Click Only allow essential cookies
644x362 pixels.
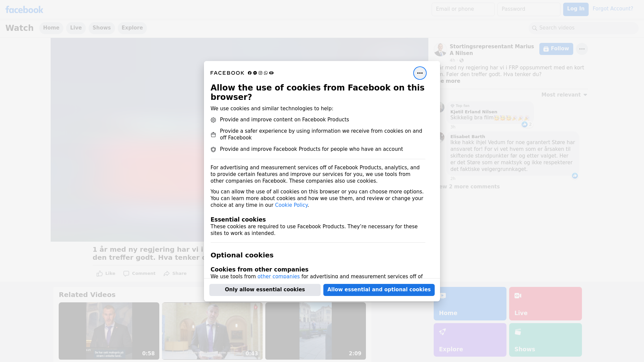click(265, 290)
